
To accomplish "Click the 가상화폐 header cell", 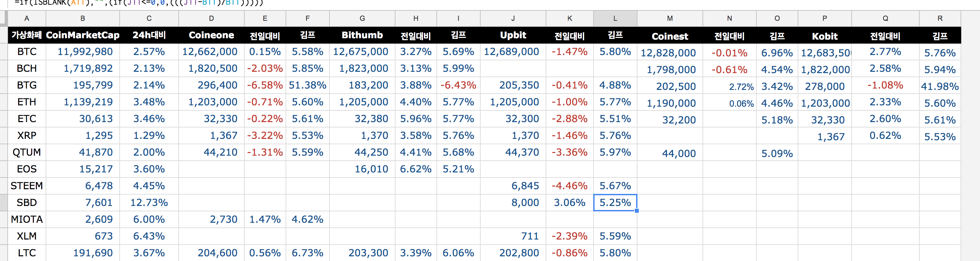I will pyautogui.click(x=26, y=35).
